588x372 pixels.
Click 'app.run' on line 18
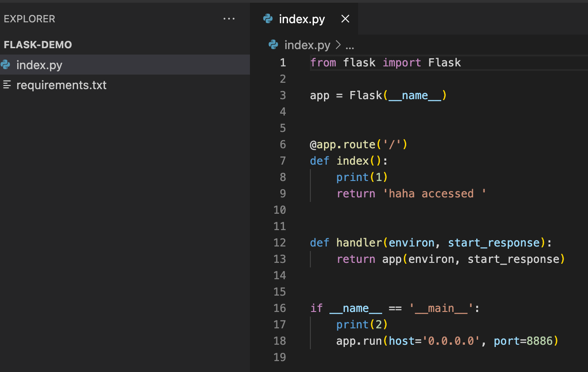pyautogui.click(x=359, y=341)
